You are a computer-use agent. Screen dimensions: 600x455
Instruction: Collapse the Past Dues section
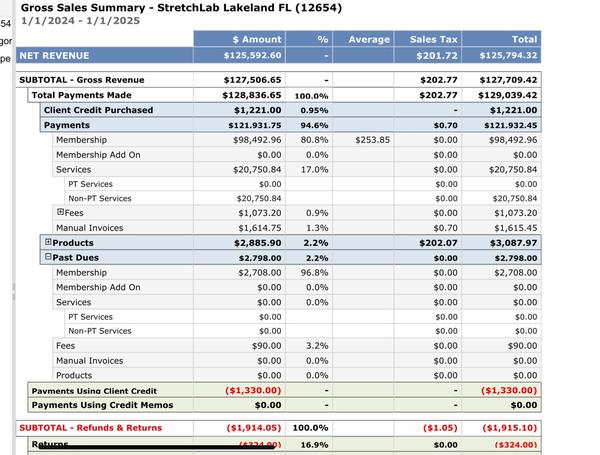(48, 258)
